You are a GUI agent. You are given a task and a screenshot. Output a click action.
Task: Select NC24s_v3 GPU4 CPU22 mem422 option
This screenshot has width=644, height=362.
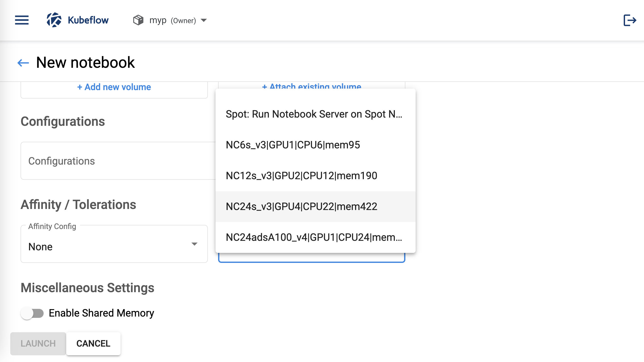click(x=301, y=207)
